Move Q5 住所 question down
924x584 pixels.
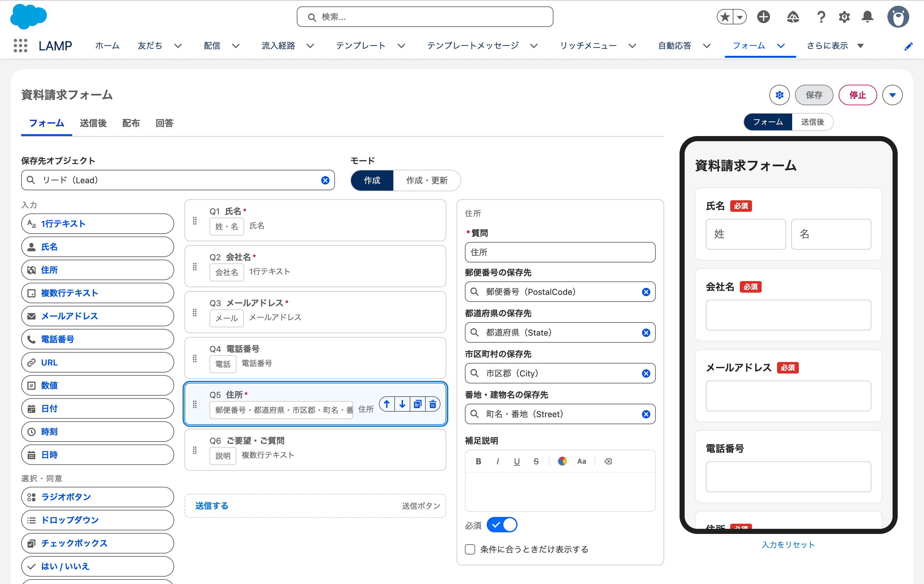click(402, 404)
